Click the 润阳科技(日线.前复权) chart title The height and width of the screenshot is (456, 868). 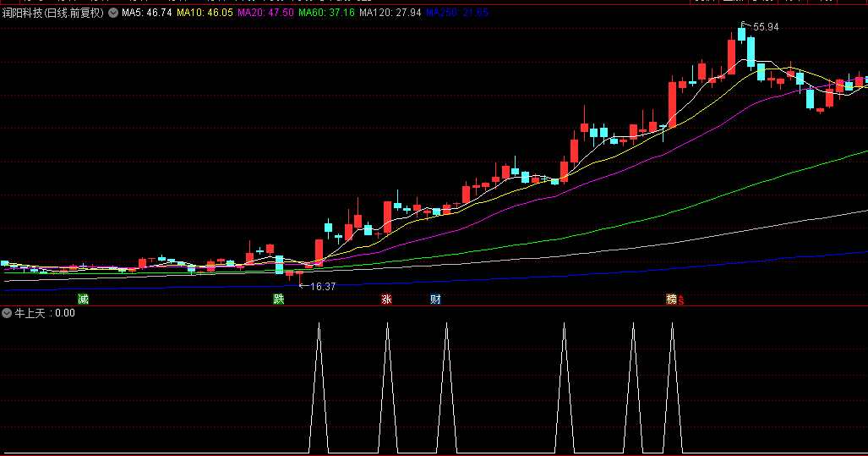point(53,14)
